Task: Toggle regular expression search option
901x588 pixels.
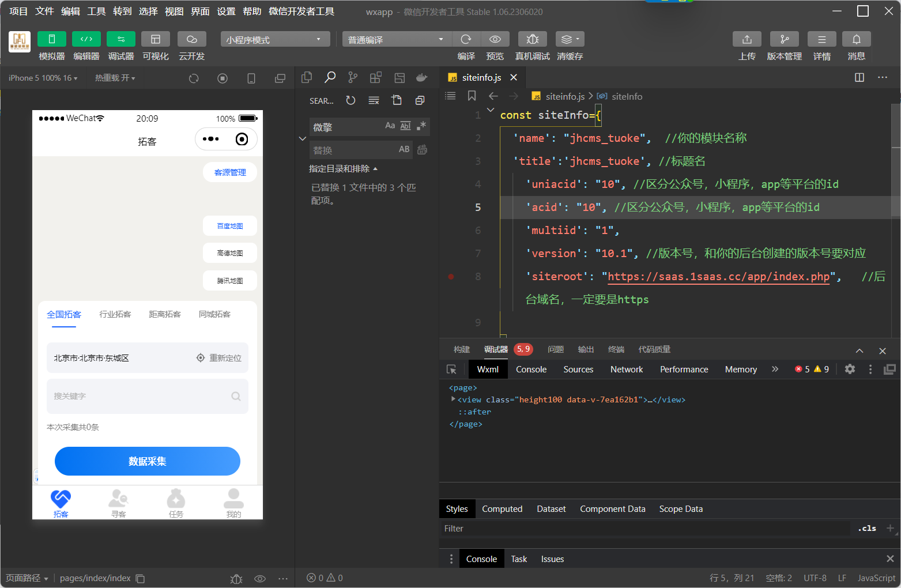Action: (421, 126)
